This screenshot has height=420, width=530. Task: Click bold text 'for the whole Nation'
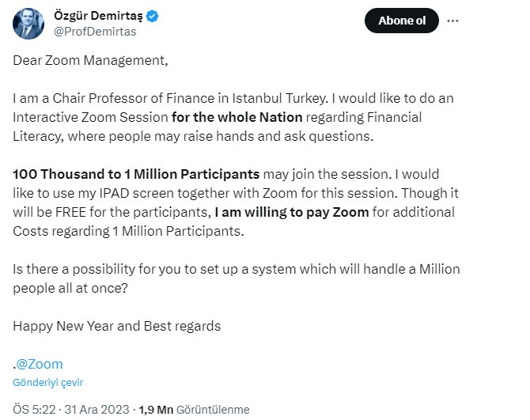click(237, 117)
